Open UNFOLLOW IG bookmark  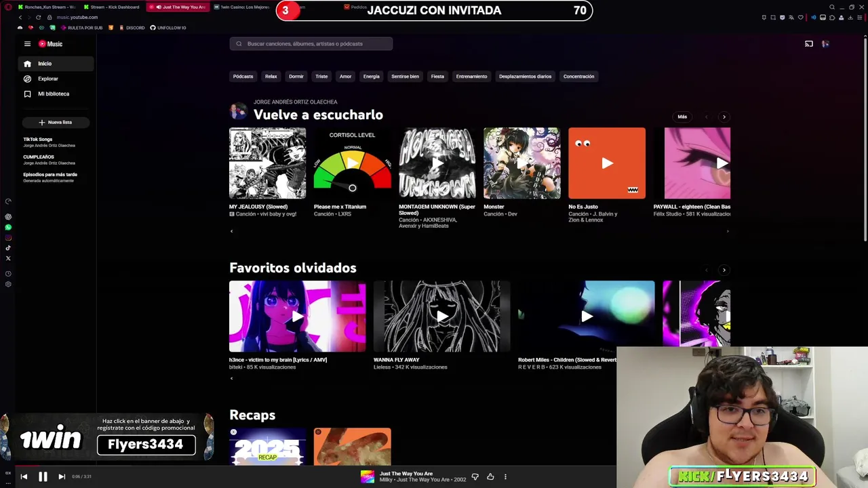(168, 28)
